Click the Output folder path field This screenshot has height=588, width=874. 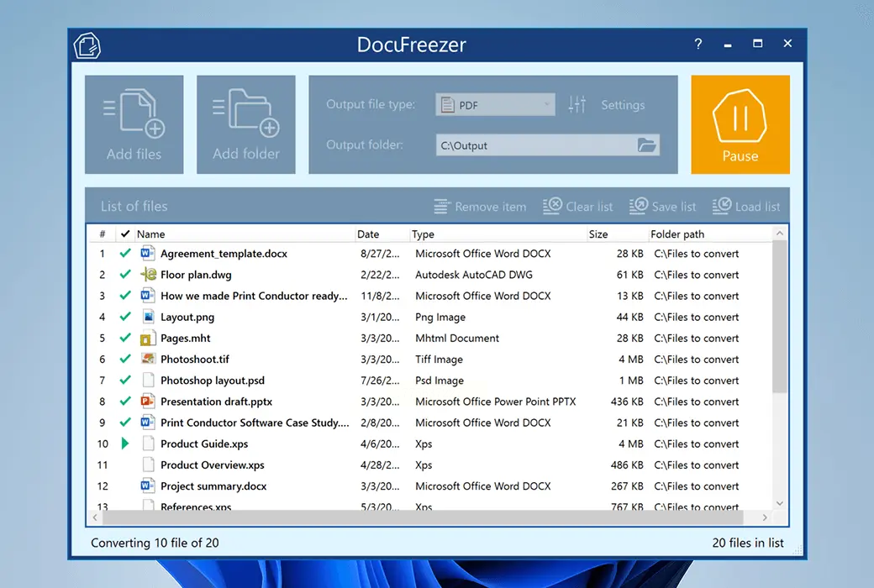[x=534, y=145]
